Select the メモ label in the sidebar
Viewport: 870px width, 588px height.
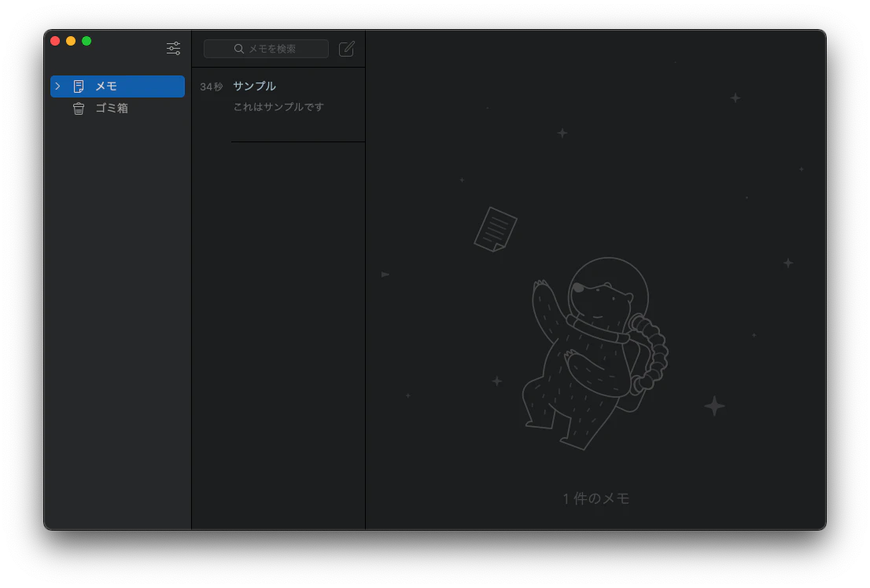(x=106, y=86)
